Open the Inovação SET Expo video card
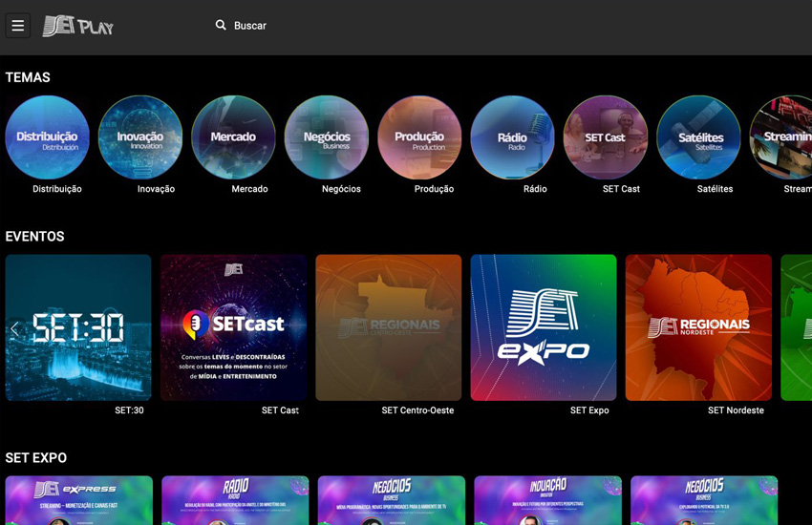 [548, 500]
